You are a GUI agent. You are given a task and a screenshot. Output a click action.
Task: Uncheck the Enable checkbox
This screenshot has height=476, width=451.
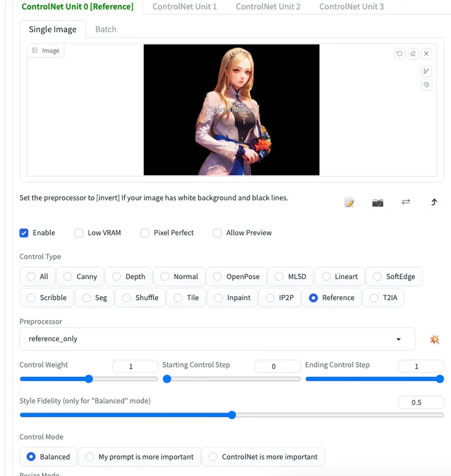(24, 233)
